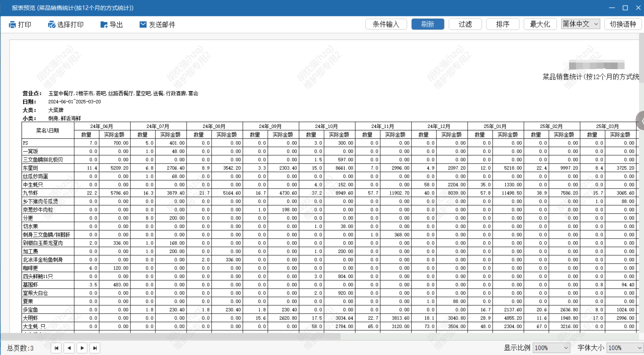Go to the next page

click(82, 348)
